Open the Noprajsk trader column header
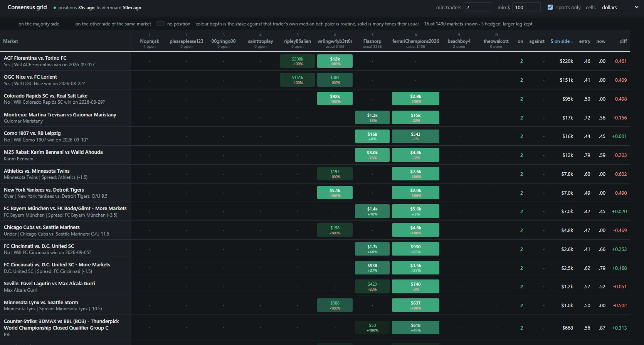 (x=150, y=41)
